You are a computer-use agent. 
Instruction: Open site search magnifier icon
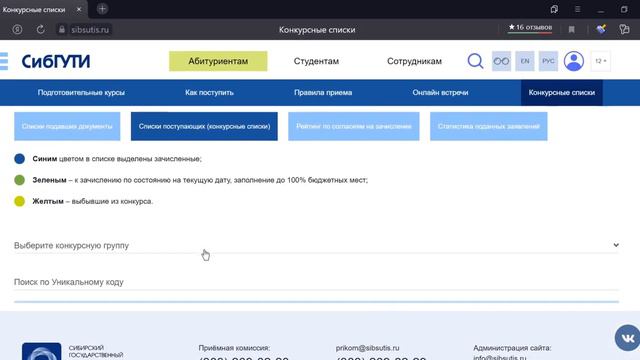pyautogui.click(x=476, y=61)
